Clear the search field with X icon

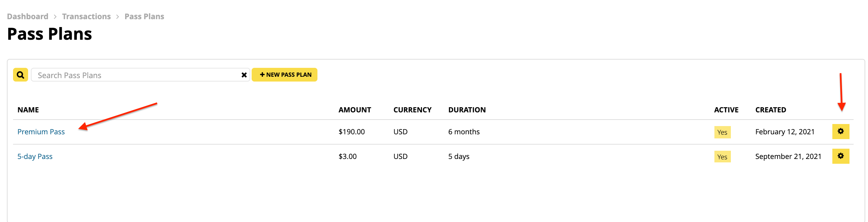[244, 75]
